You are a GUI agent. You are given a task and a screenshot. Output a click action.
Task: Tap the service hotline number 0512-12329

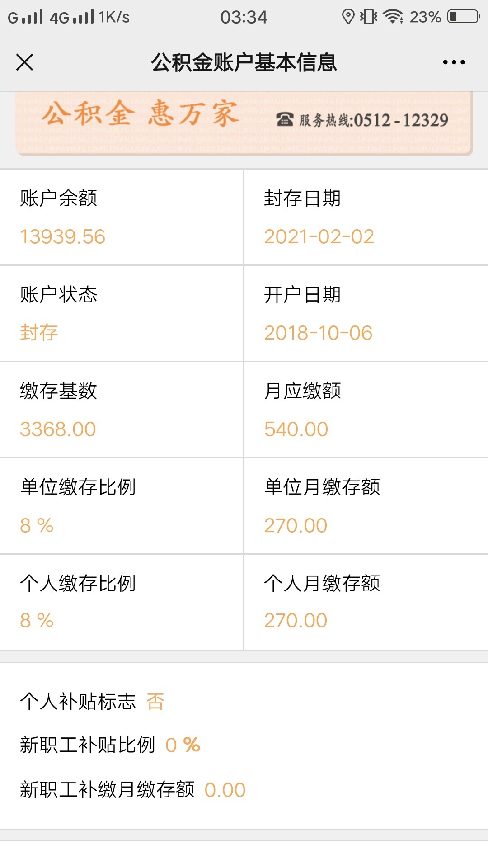pos(401,120)
